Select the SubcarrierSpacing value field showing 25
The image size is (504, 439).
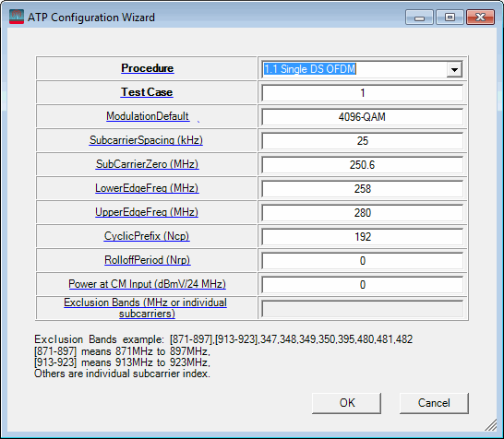click(x=362, y=141)
